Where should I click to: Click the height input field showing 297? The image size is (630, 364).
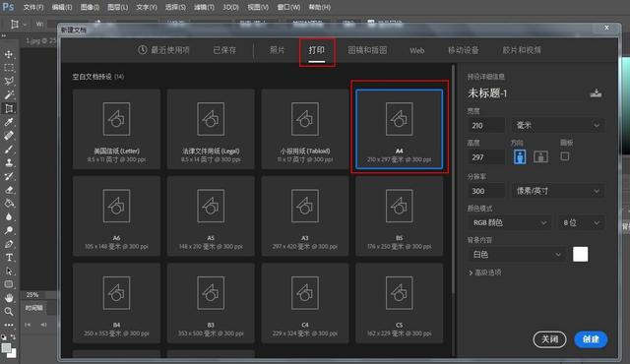pos(486,157)
